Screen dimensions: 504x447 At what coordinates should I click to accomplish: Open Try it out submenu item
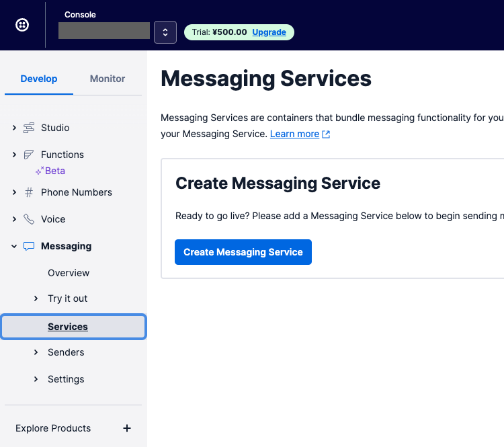pos(67,298)
